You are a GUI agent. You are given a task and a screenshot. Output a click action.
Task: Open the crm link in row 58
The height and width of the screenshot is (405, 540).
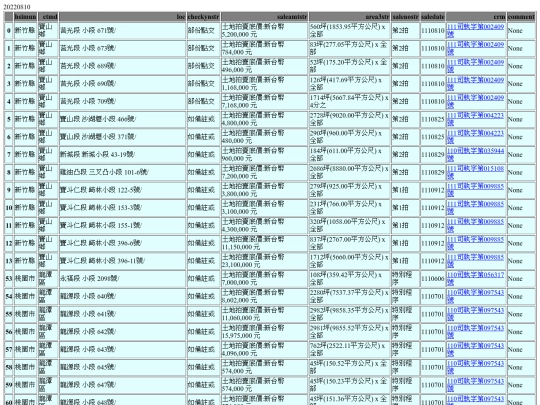475,367
